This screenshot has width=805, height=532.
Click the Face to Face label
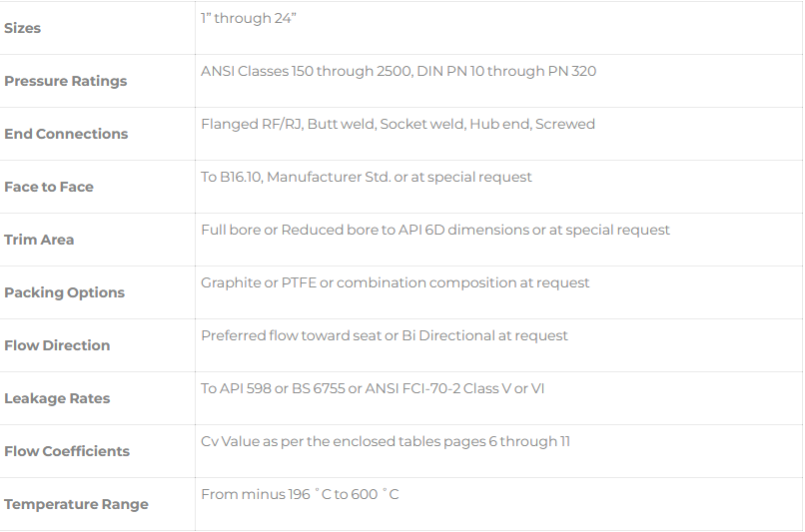pyautogui.click(x=49, y=187)
